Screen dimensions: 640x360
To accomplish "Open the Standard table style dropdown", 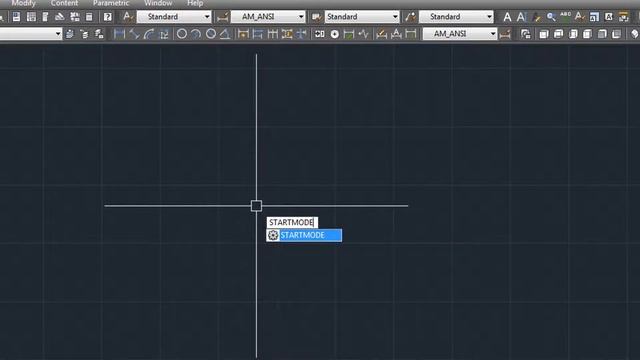I will tap(362, 17).
